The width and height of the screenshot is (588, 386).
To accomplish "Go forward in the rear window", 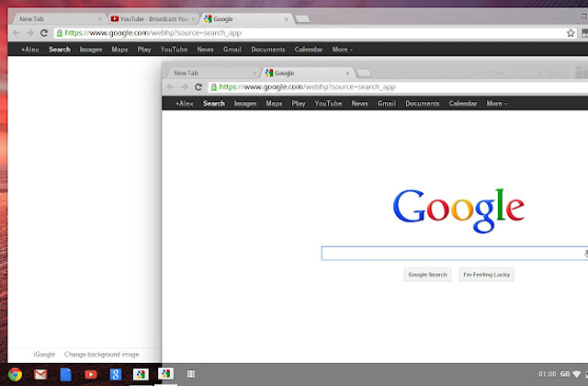I will 30,33.
